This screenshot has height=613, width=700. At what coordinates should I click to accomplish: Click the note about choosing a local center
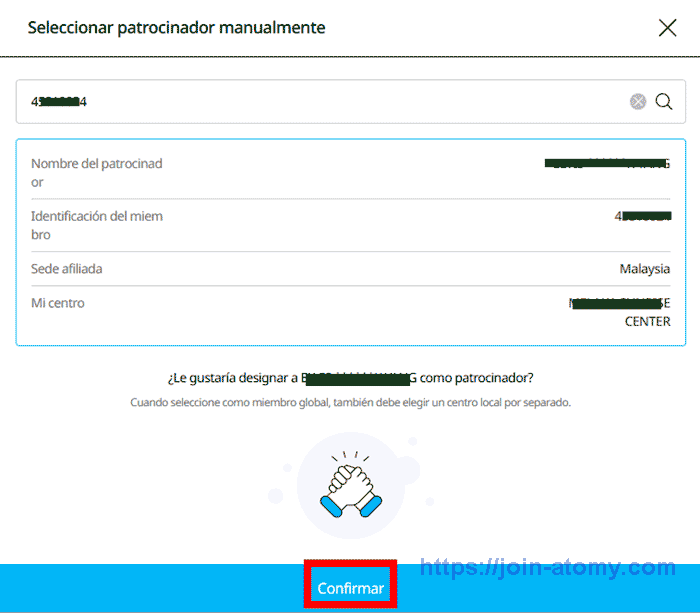point(350,402)
